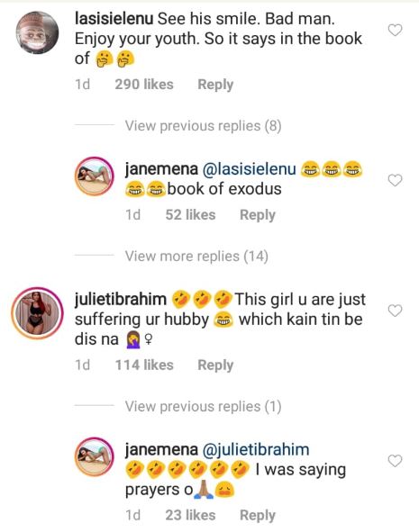Open the julietibrahim username link
This screenshot has height=532, width=419.
pos(121,299)
